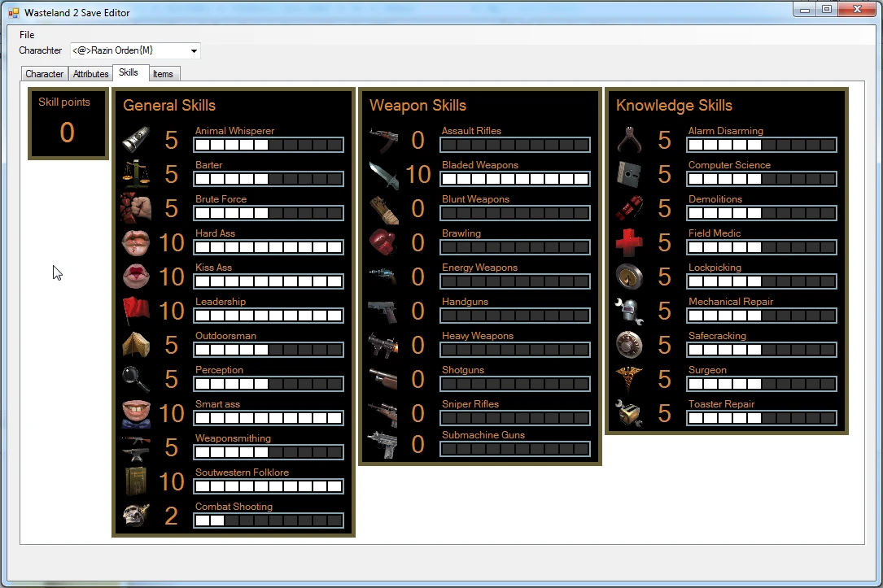Set the Assault Rifles skill bar level
883x588 pixels.
tap(514, 145)
